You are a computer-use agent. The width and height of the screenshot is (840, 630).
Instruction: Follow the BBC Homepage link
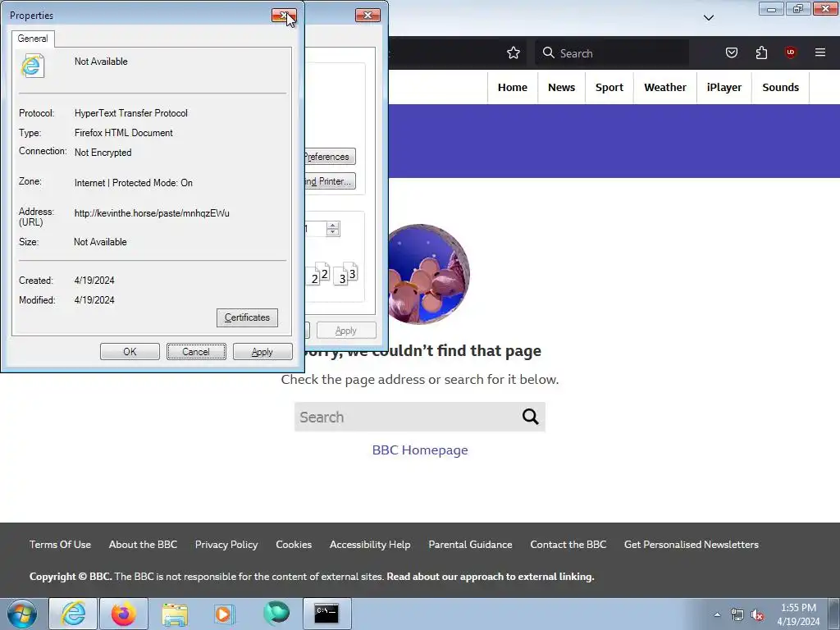(420, 450)
